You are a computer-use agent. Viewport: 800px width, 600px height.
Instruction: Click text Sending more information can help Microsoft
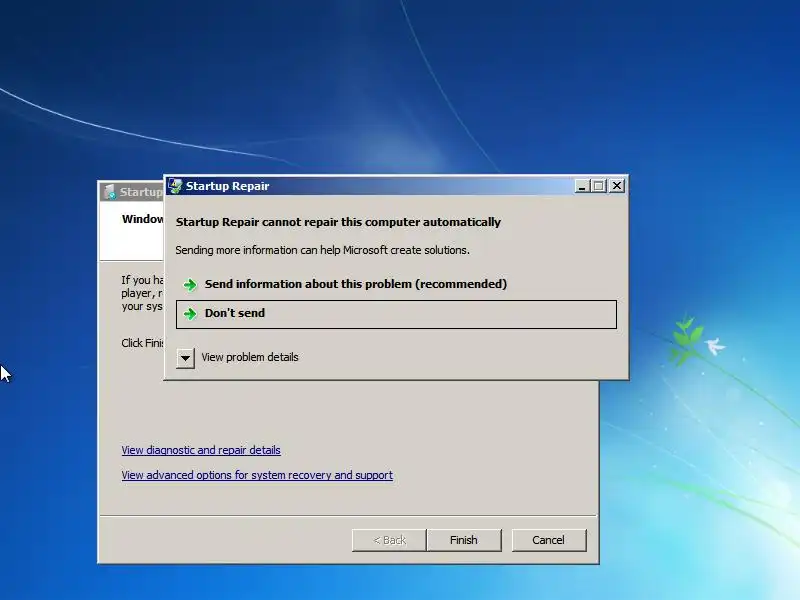(x=322, y=250)
